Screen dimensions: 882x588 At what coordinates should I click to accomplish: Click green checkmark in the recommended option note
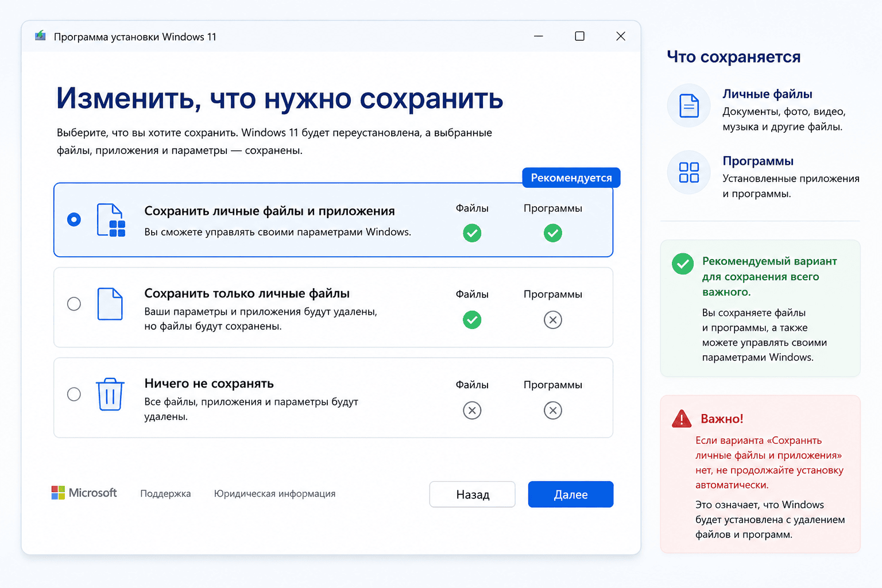pos(683,264)
